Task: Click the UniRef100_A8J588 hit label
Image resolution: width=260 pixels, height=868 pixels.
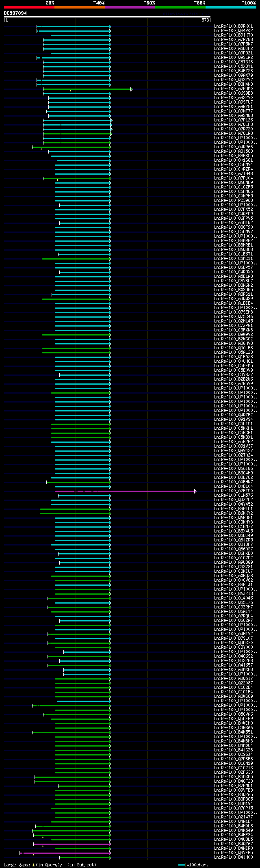Action: click(233, 152)
